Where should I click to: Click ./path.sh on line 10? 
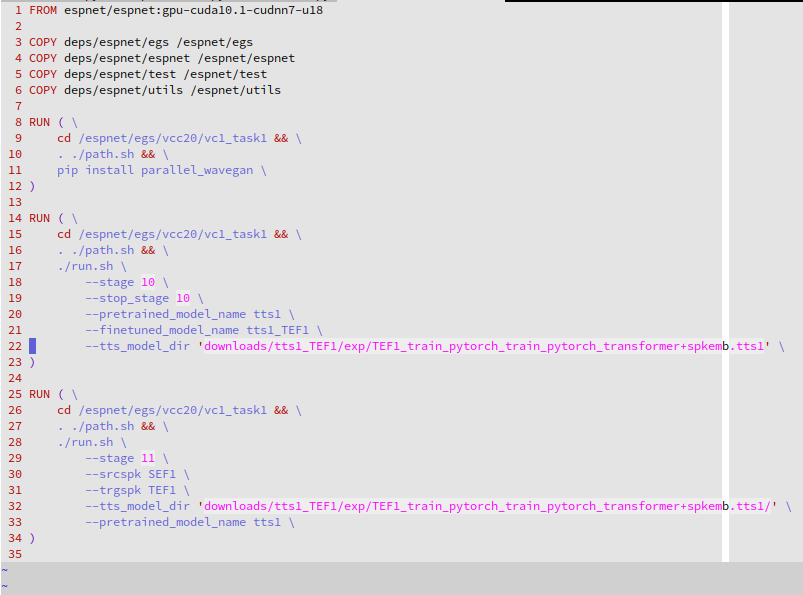coord(103,154)
